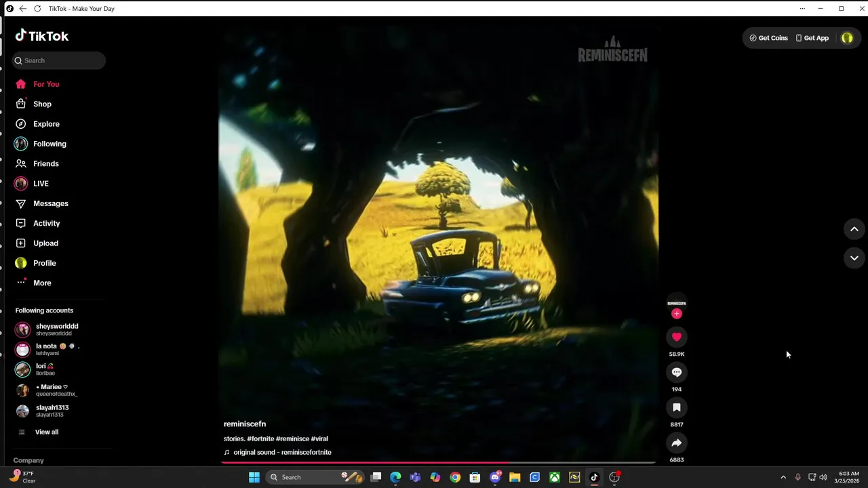Open Task View on taskbar
The height and width of the screenshot is (488, 868).
click(x=376, y=477)
